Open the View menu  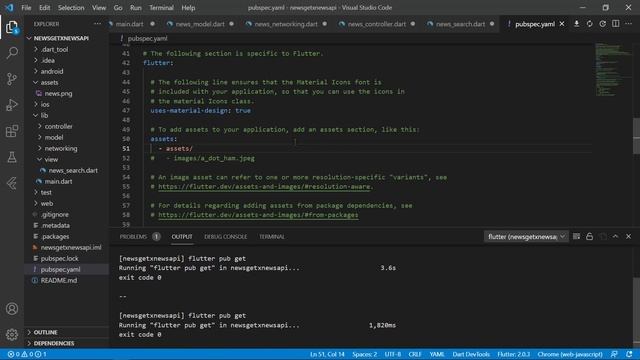(99, 8)
